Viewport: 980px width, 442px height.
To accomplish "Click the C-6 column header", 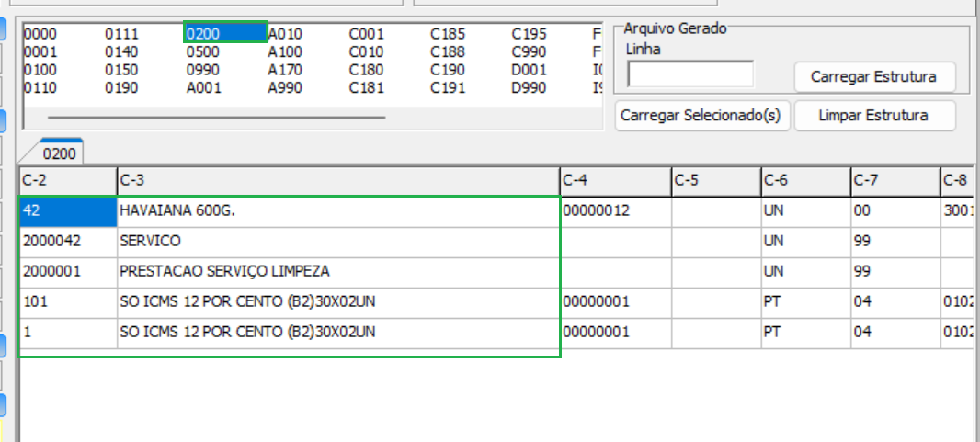I will [x=804, y=179].
